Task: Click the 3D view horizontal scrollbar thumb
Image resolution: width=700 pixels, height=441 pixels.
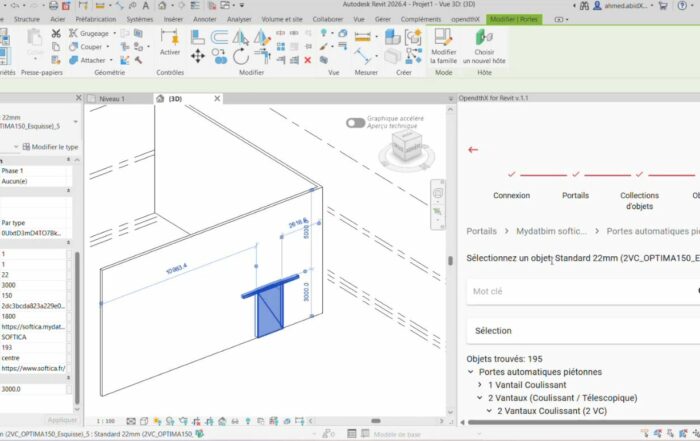Action: (376, 420)
